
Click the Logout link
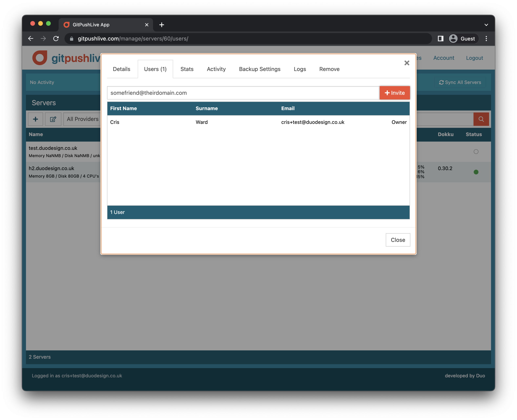coord(474,58)
